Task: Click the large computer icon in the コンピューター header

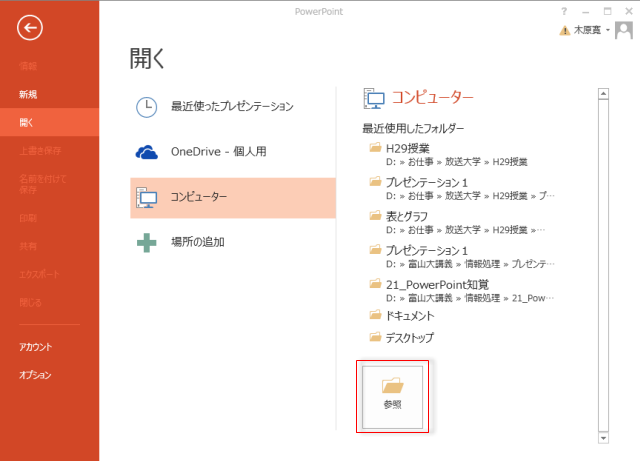Action: tap(374, 98)
